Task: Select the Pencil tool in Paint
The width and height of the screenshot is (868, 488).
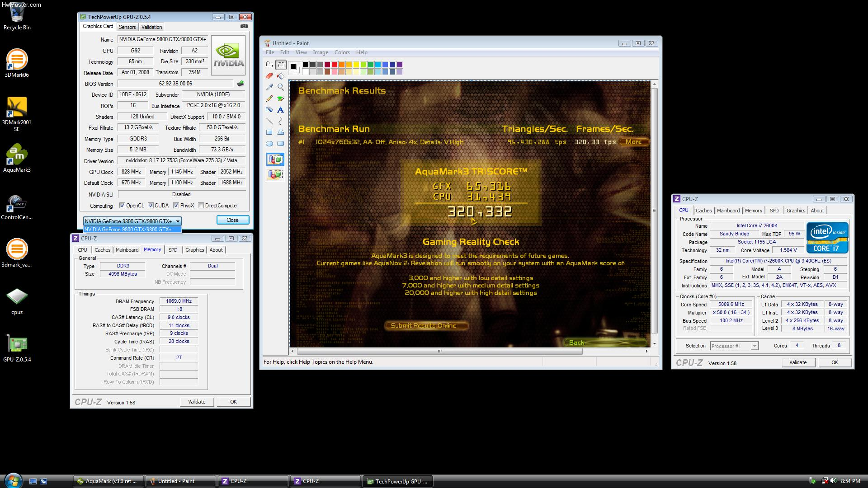Action: point(269,98)
